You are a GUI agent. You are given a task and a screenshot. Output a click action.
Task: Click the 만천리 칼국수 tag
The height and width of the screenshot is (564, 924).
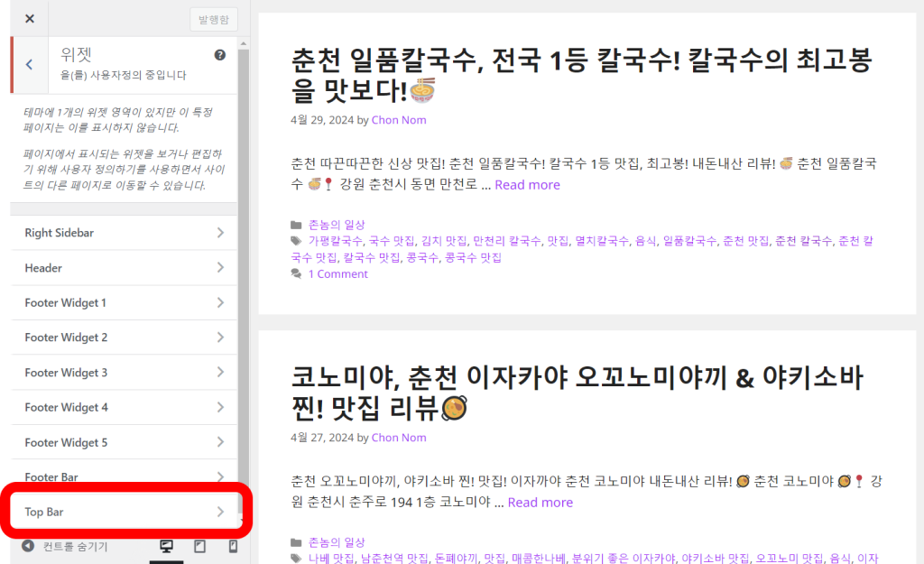tap(507, 240)
